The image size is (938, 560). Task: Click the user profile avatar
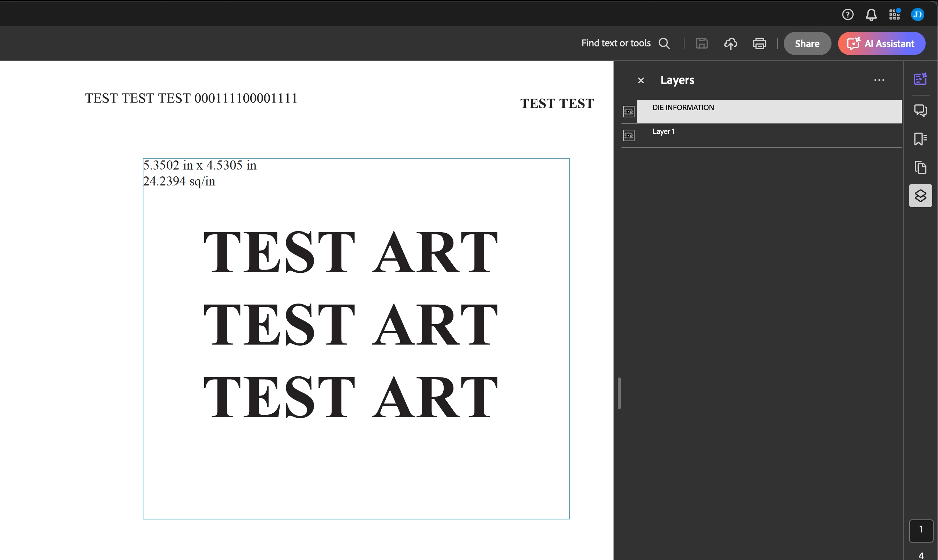pyautogui.click(x=917, y=14)
